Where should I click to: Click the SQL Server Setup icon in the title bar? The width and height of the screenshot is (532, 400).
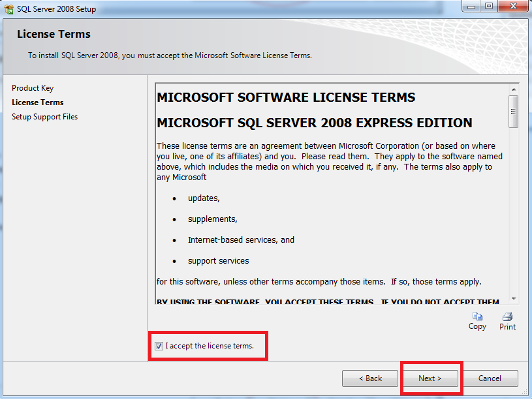coord(8,8)
